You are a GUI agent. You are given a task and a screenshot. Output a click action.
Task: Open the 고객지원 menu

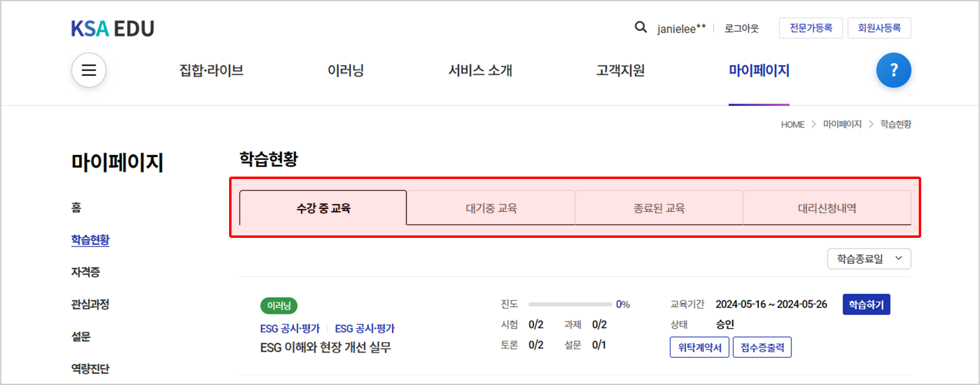pyautogui.click(x=620, y=71)
